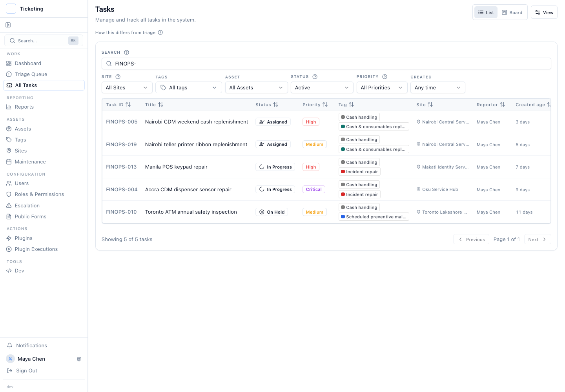Click the Critical priority badge on FINOPS-004

click(314, 190)
